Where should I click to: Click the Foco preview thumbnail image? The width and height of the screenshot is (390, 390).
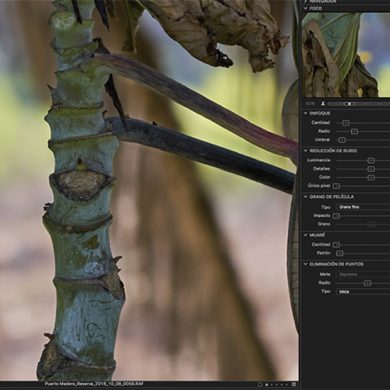[x=346, y=55]
